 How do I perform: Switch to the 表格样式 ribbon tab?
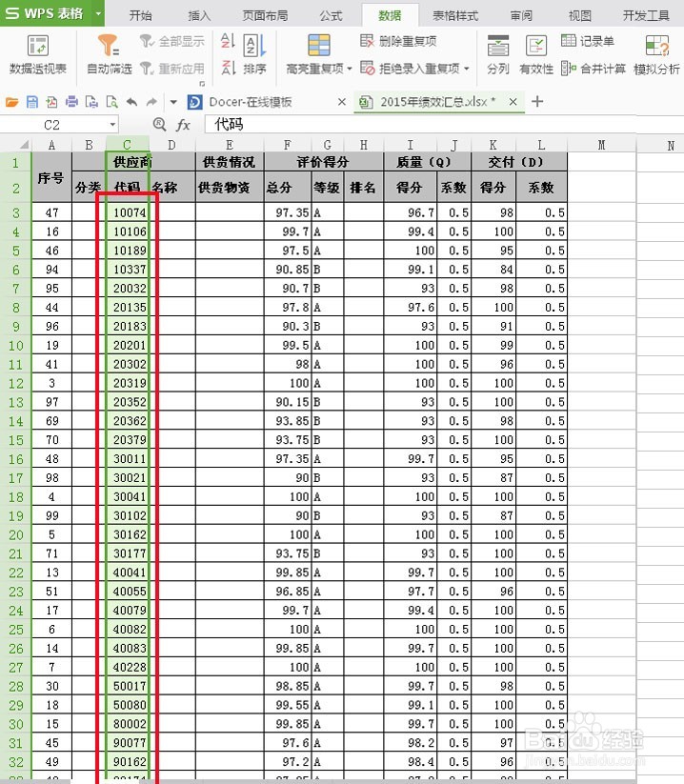coord(455,16)
